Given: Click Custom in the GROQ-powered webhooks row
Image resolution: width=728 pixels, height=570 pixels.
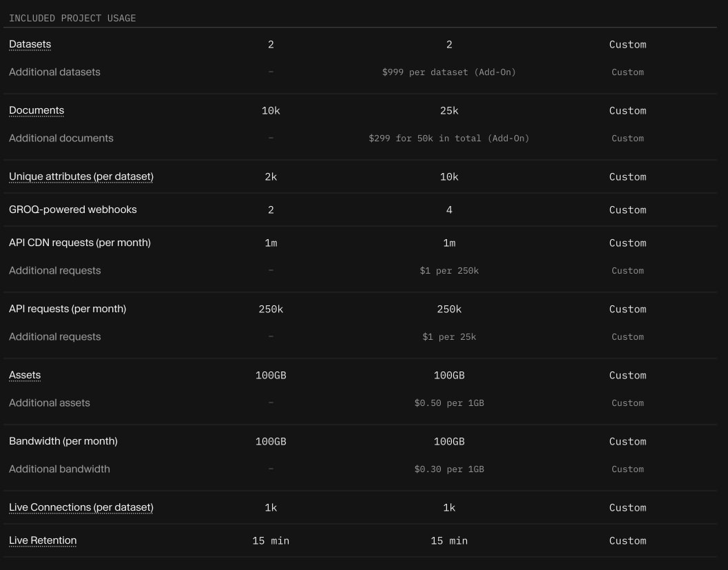Looking at the screenshot, I should point(627,210).
